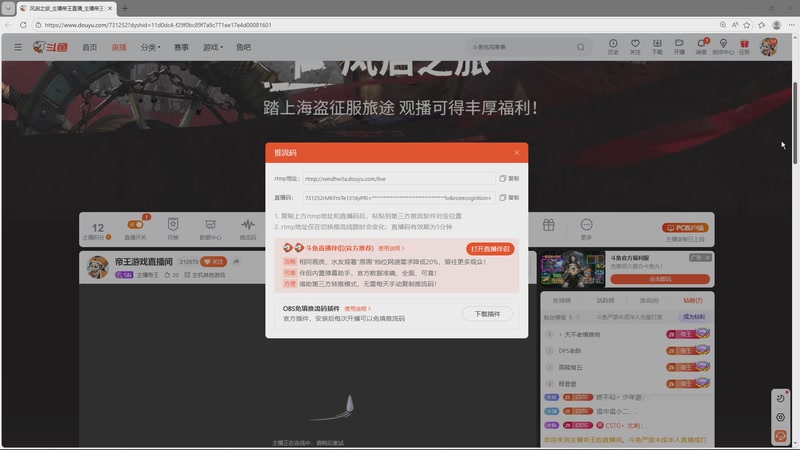This screenshot has height=450, width=800.
Task: Open the 推流码 waveform icon
Action: (248, 229)
